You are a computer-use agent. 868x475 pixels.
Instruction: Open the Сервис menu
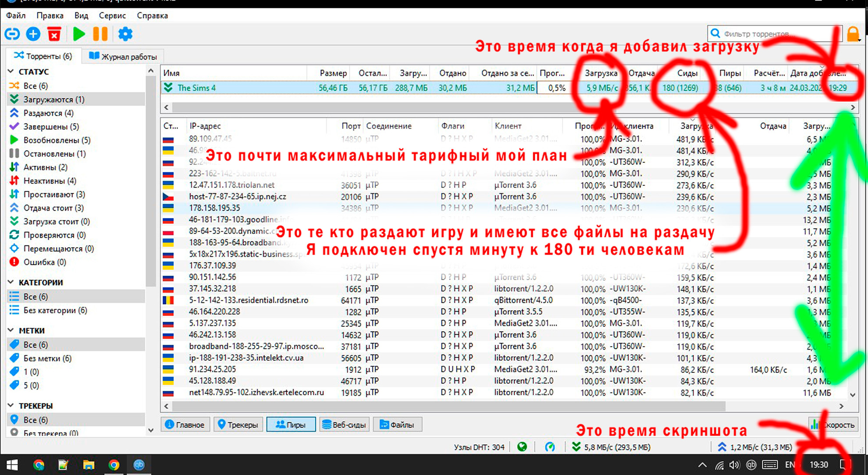pyautogui.click(x=112, y=15)
